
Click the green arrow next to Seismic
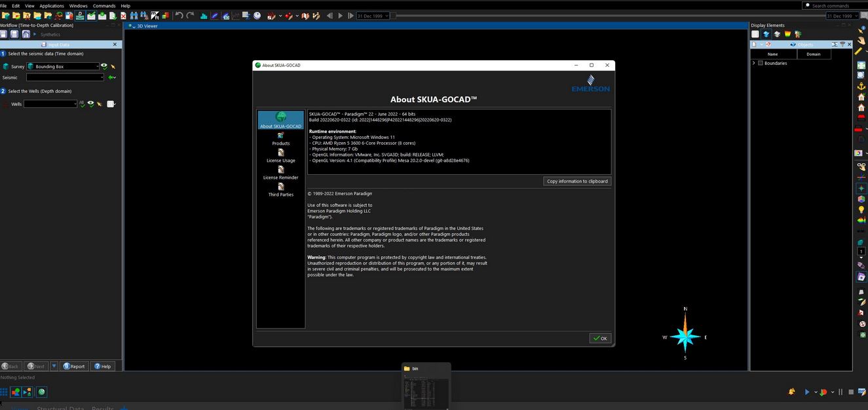point(112,77)
